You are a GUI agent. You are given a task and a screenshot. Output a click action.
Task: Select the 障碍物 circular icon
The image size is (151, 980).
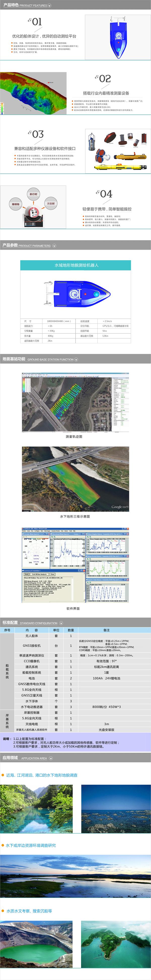coord(16,204)
